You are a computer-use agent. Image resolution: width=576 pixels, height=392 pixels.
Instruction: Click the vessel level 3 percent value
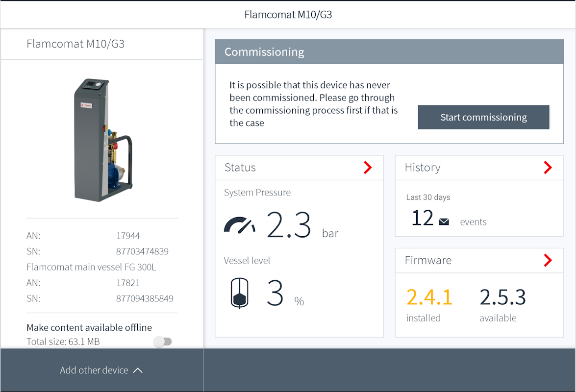(275, 293)
